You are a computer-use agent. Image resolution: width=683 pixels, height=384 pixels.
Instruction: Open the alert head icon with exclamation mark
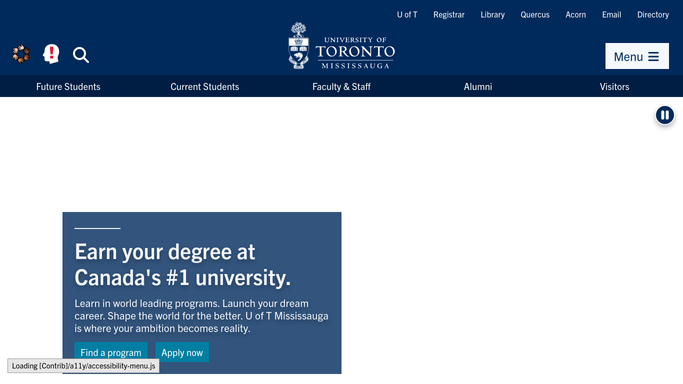pyautogui.click(x=51, y=54)
